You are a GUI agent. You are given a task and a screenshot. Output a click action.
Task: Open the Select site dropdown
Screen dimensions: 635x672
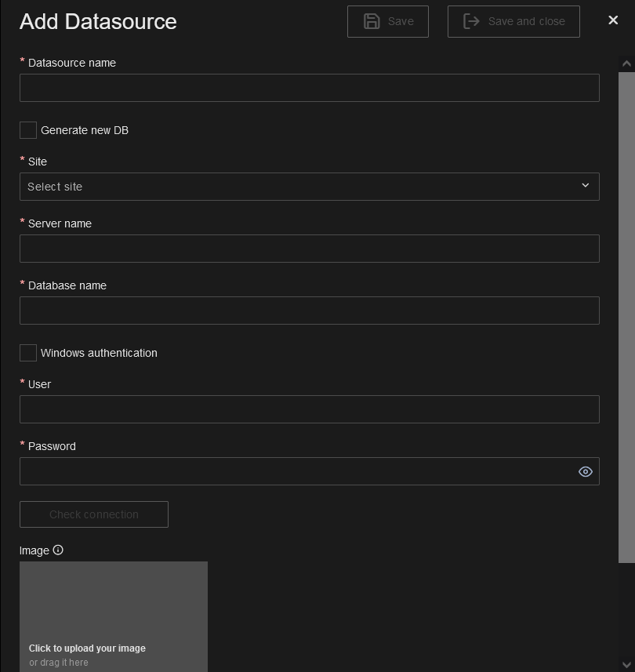click(298, 187)
